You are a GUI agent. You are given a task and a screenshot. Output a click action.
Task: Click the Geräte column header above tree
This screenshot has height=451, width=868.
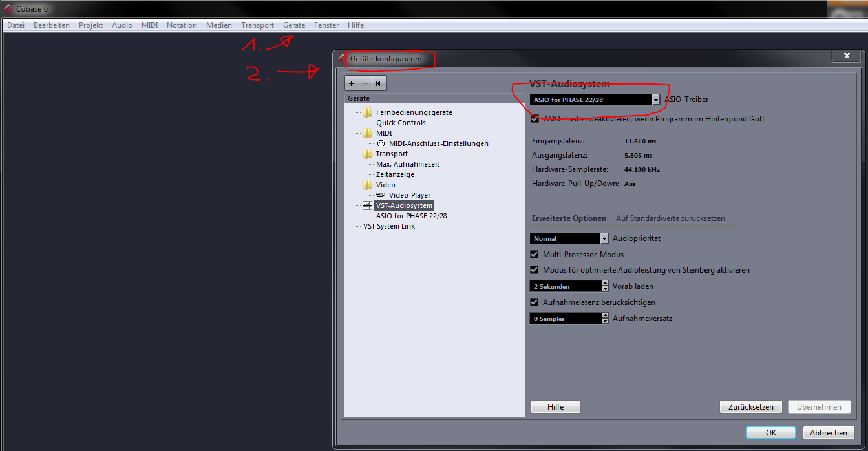click(435, 98)
